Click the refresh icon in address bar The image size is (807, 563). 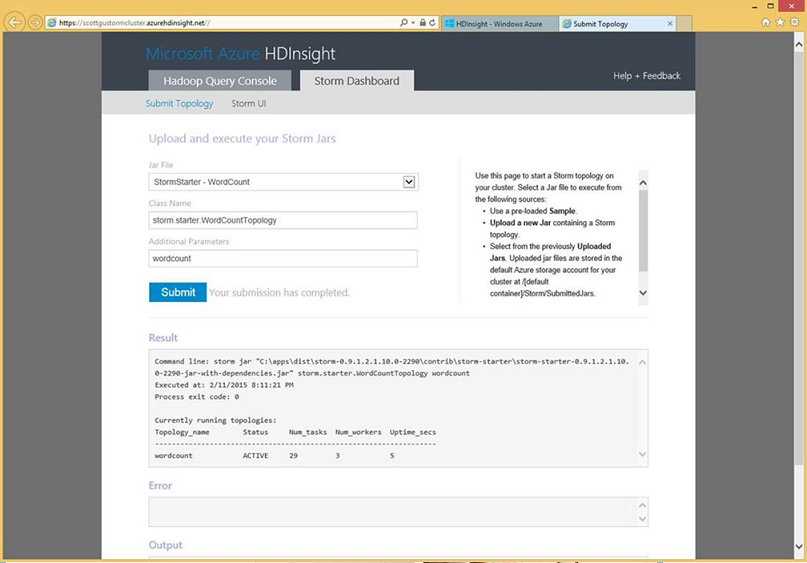(x=432, y=23)
